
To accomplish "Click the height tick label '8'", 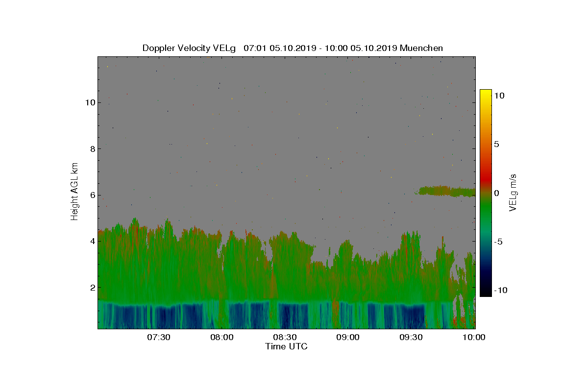I will (92, 148).
